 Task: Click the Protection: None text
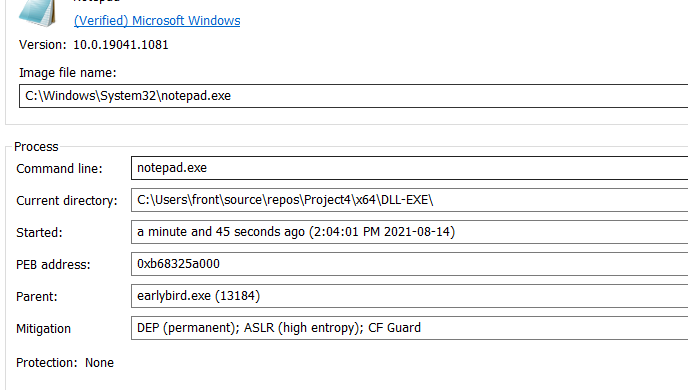(65, 363)
